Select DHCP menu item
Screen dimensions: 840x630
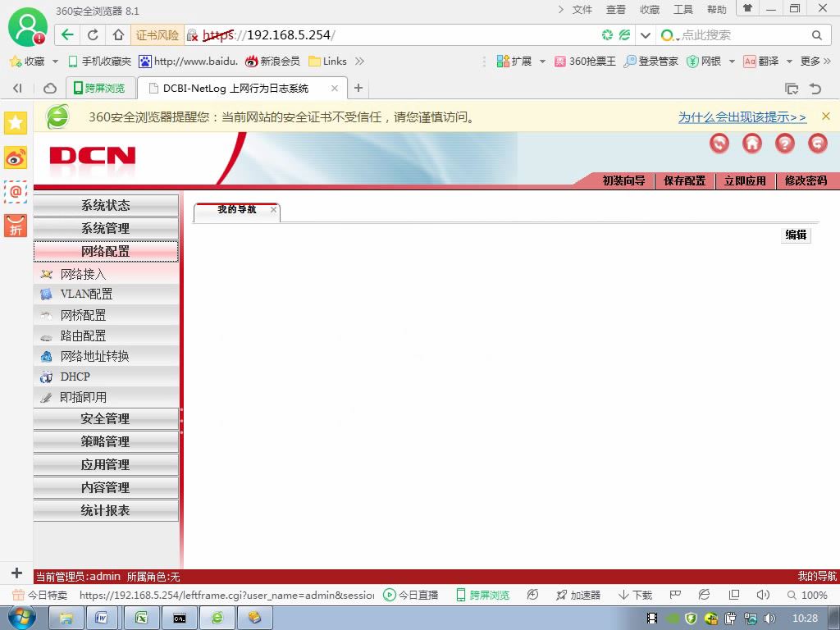[x=106, y=377]
